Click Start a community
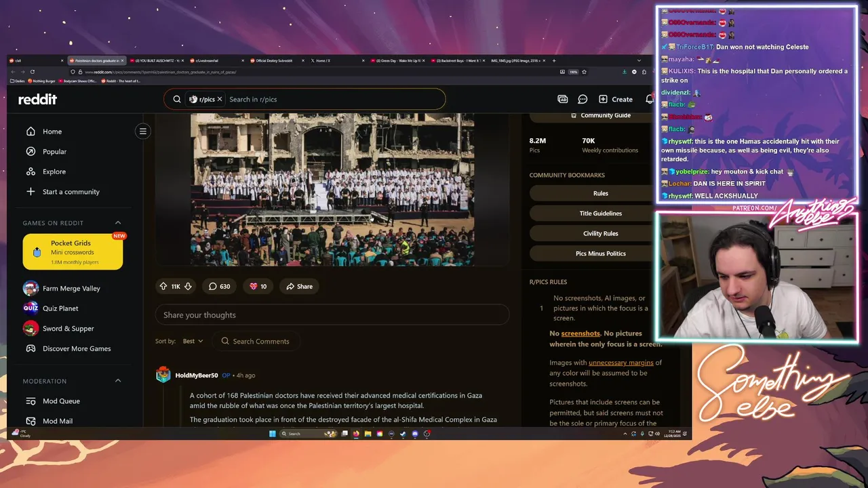 click(71, 192)
